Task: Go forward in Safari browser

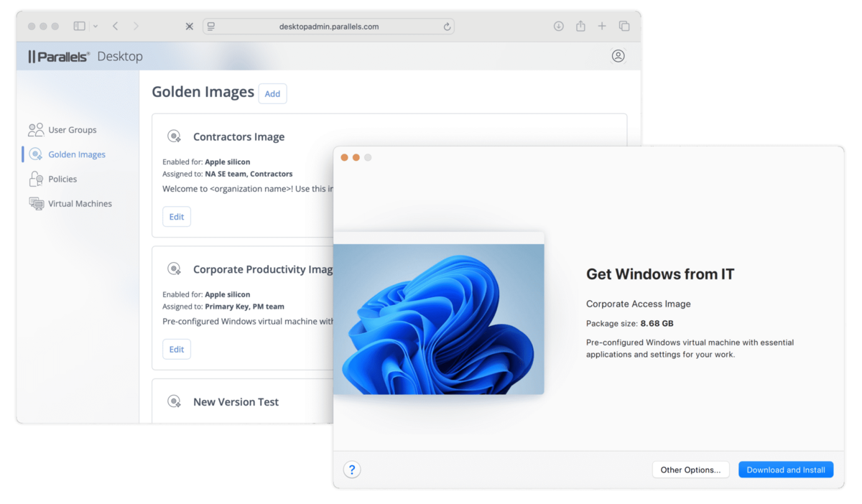Action: pyautogui.click(x=136, y=26)
